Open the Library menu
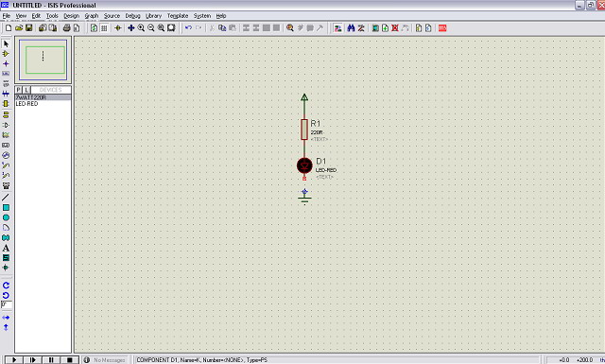 [153, 16]
